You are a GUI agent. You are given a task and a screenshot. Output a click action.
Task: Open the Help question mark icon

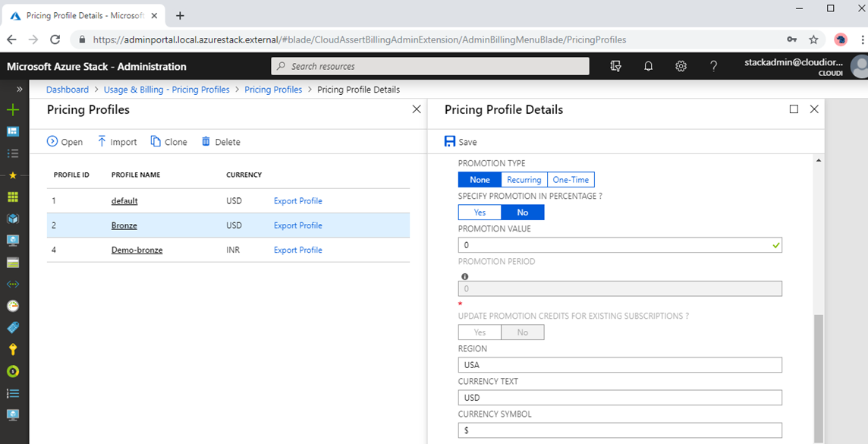click(713, 66)
